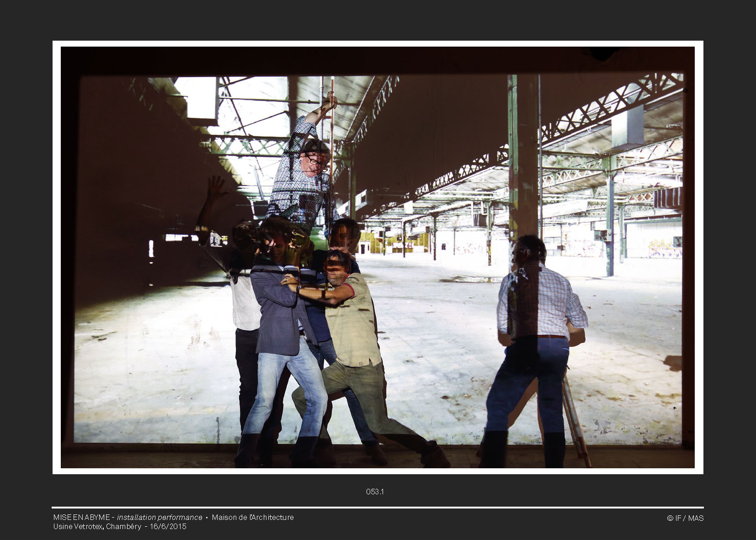Click the MISE EN ABYME title text
Image resolution: width=756 pixels, height=540 pixels.
click(x=81, y=517)
